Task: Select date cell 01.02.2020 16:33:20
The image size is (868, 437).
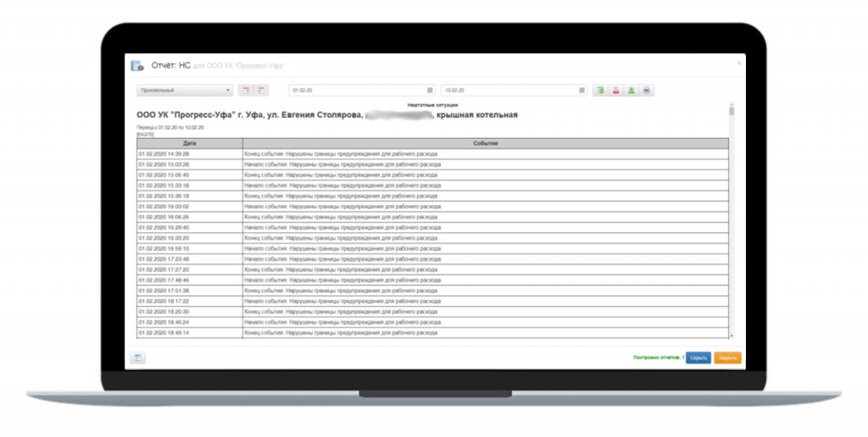Action: [189, 238]
